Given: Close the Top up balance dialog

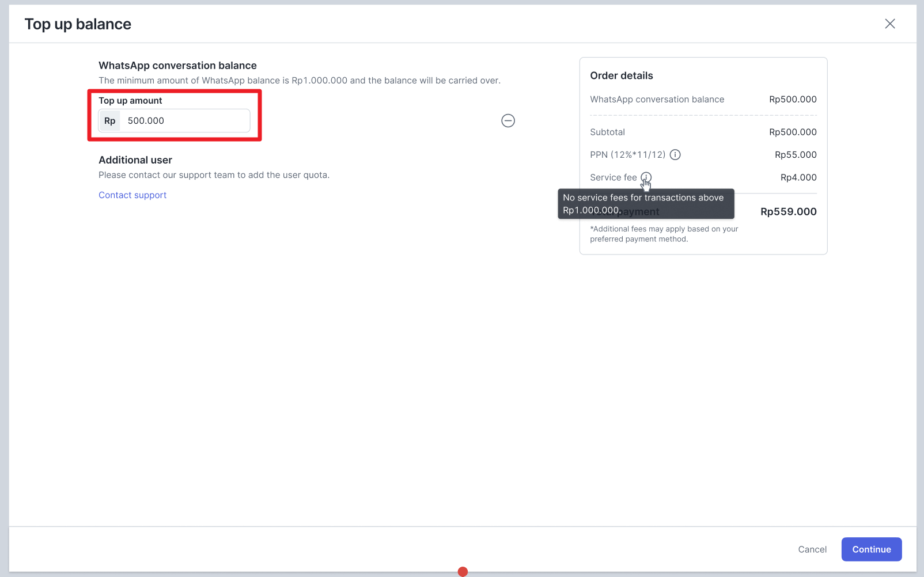Looking at the screenshot, I should [890, 24].
